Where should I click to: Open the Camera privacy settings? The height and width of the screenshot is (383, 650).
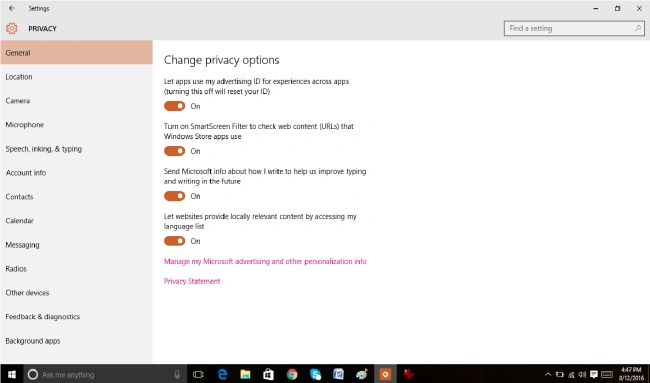click(x=76, y=101)
